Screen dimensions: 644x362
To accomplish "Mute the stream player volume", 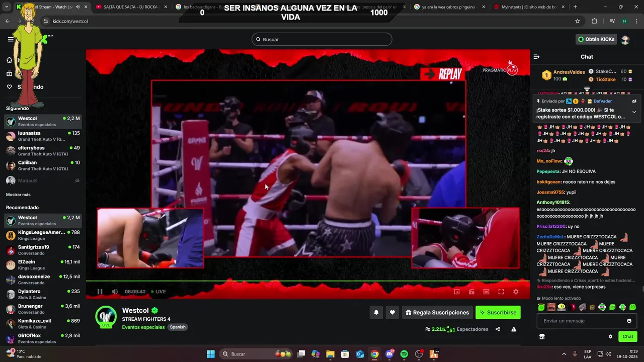I will [x=115, y=292].
